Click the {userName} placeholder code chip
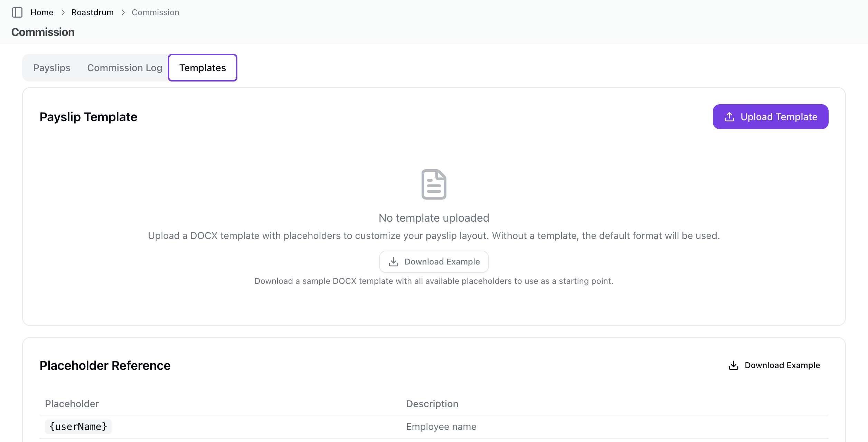This screenshot has height=442, width=868. pos(78,426)
